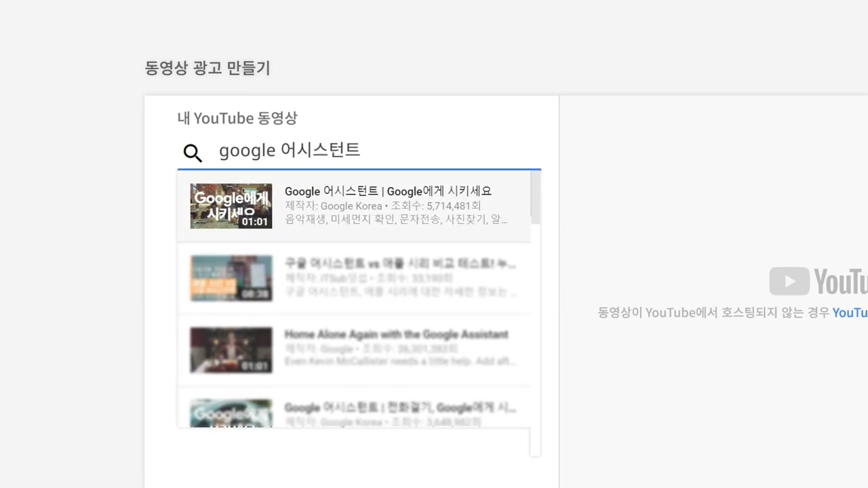Click the '내 YouTube 동영상' label
The width and height of the screenshot is (868, 488).
click(x=237, y=118)
